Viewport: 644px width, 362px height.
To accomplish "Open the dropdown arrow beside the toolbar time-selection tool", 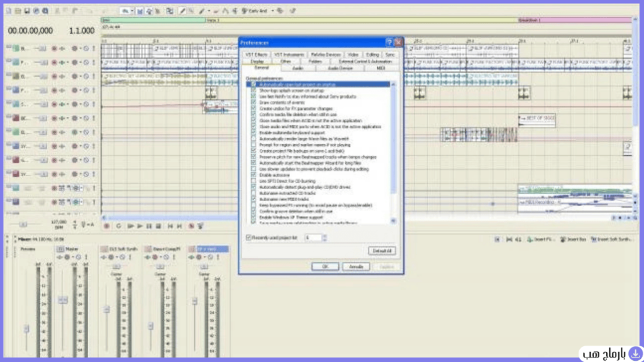I will coord(132,11).
